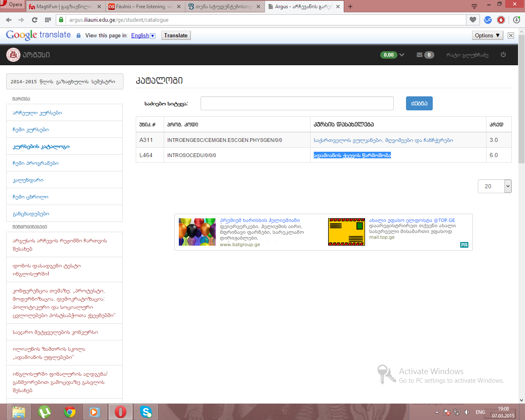Open the translate Options dropdown
Image resolution: width=525 pixels, height=420 pixels.
tap(488, 36)
